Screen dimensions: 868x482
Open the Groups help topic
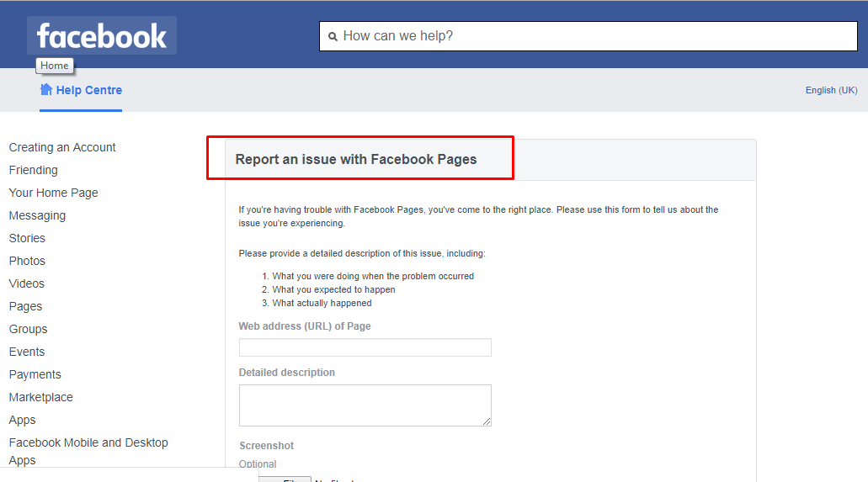click(29, 329)
